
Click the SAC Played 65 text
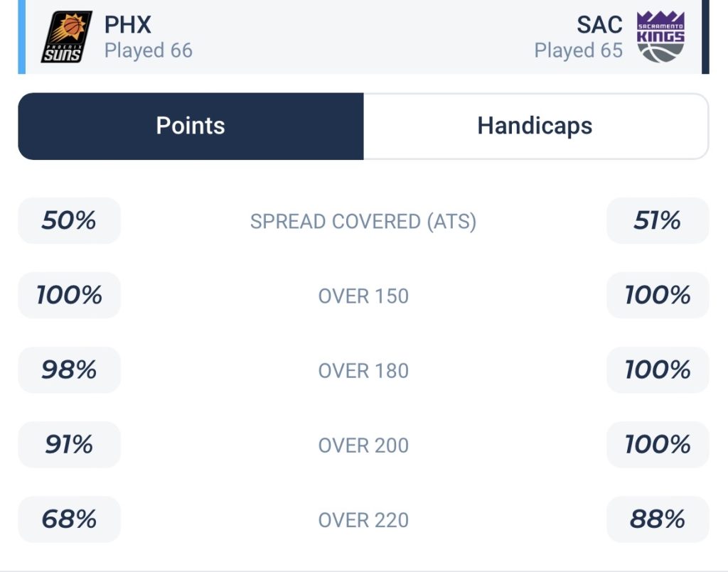tap(579, 50)
